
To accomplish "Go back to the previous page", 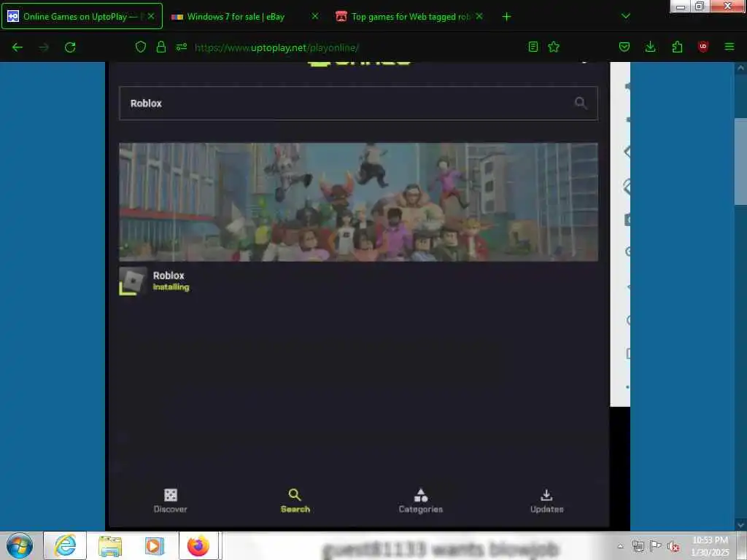I will 18,47.
